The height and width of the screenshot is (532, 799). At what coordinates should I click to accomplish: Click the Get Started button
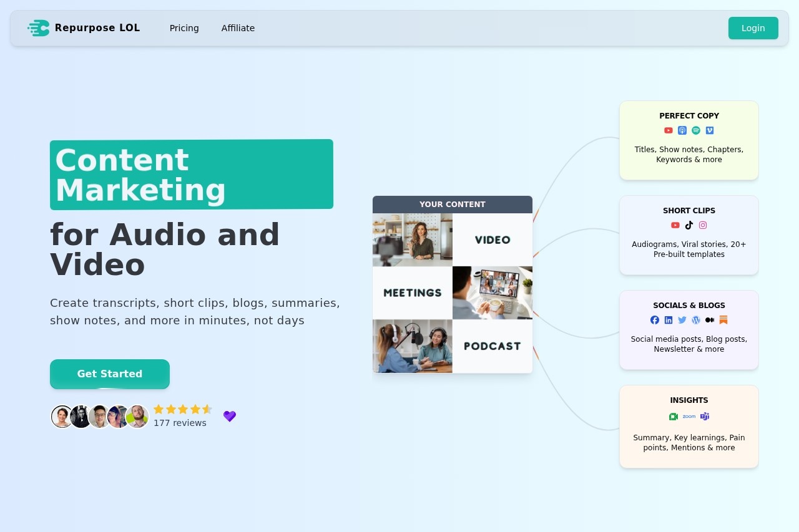click(x=110, y=374)
